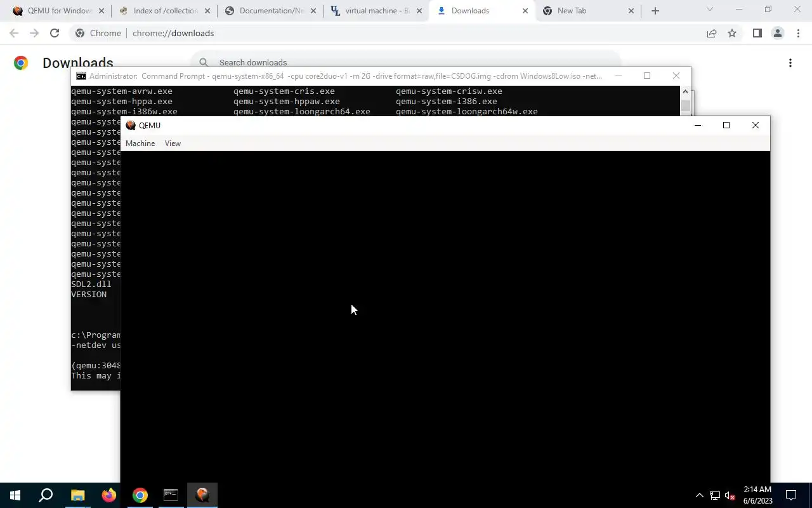Open the Windows Start menu
Viewport: 812px width, 508px height.
coord(15,495)
